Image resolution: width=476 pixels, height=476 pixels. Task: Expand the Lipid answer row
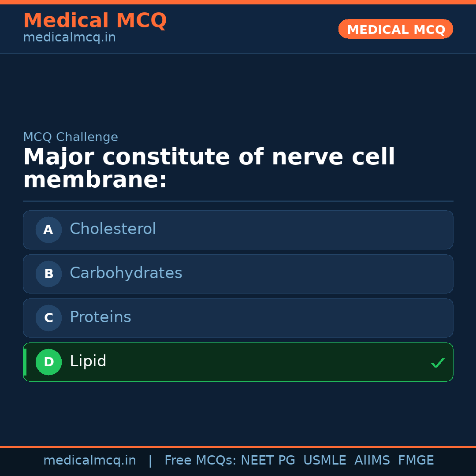[x=238, y=362]
